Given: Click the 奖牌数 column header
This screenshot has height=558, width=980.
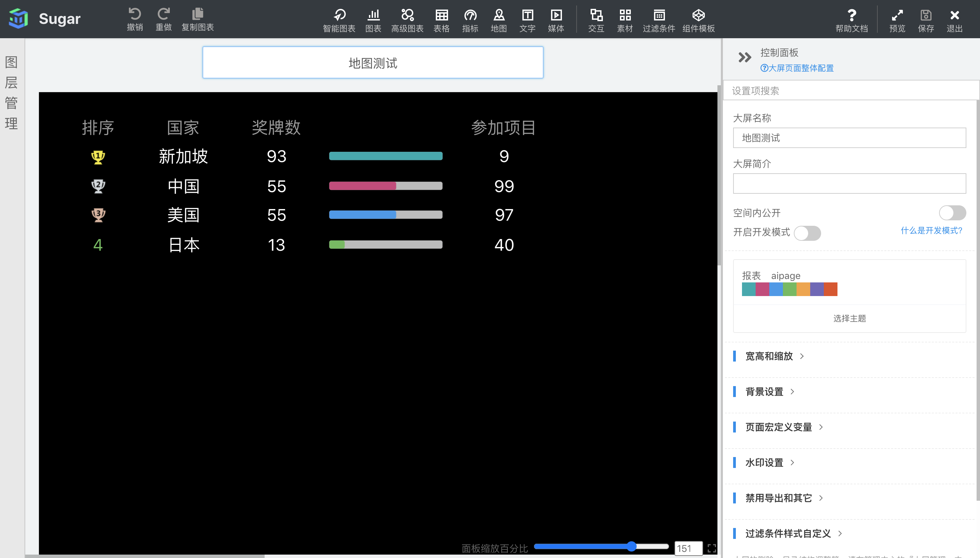Looking at the screenshot, I should 276,127.
